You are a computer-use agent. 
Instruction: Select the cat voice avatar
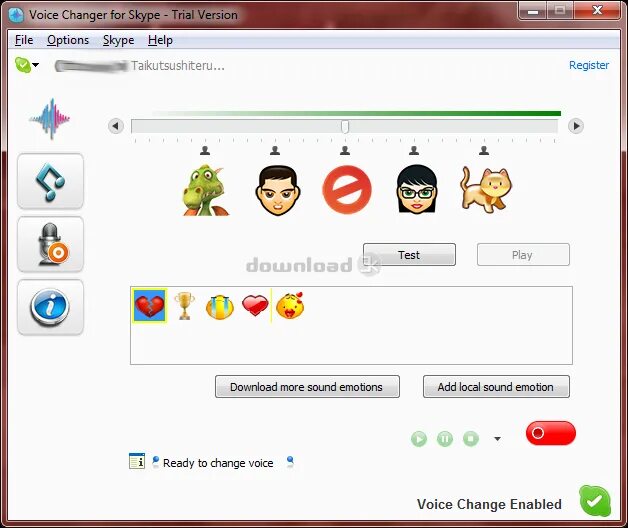(x=486, y=189)
